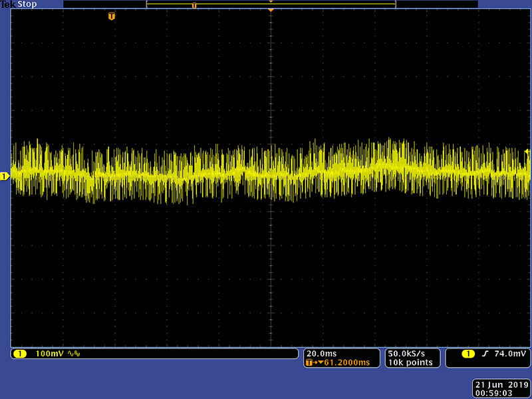The image size is (532, 399).
Task: Click the Tek logo in top corner
Action: (x=8, y=4)
